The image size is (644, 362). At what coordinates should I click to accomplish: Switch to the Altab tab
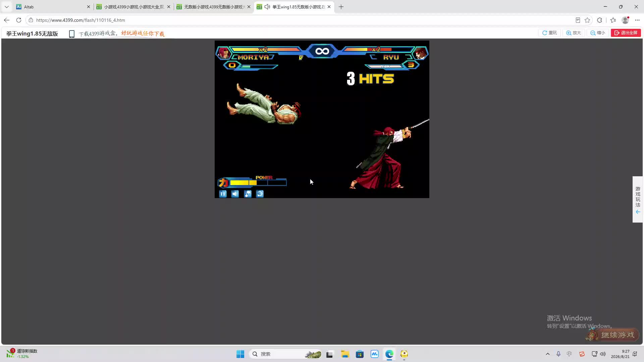[53, 7]
